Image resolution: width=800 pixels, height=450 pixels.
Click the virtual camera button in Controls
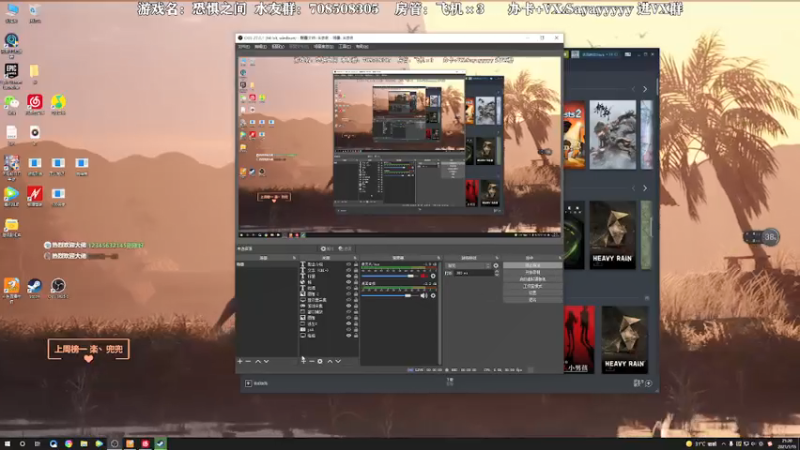[532, 279]
